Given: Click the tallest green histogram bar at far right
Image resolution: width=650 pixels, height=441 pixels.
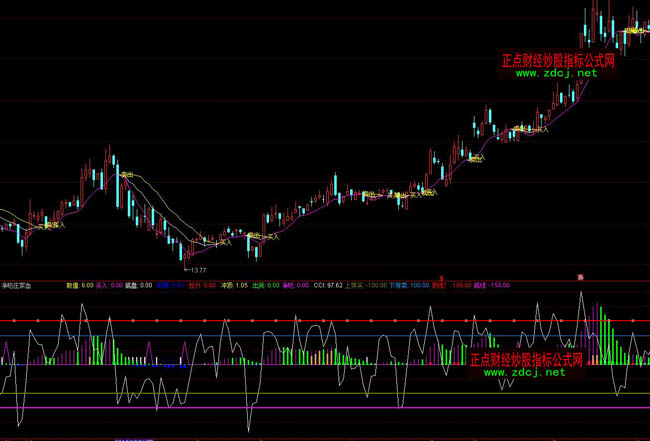Looking at the screenshot, I should pos(601,335).
